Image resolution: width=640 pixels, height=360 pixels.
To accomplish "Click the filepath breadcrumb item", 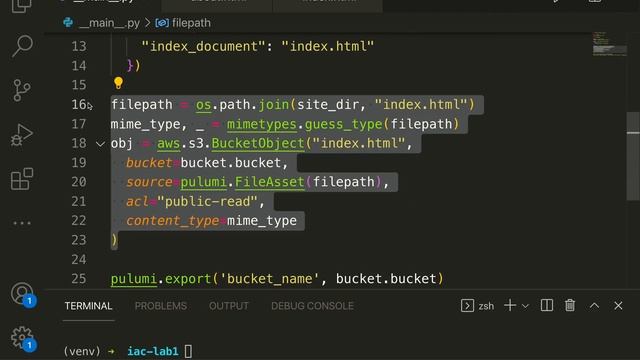I will coord(191,23).
